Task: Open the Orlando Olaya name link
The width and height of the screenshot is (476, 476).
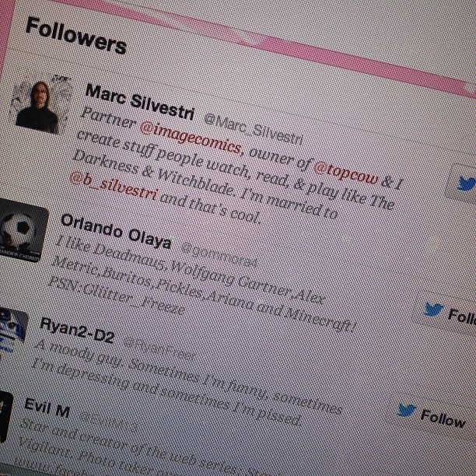Action: point(116,231)
